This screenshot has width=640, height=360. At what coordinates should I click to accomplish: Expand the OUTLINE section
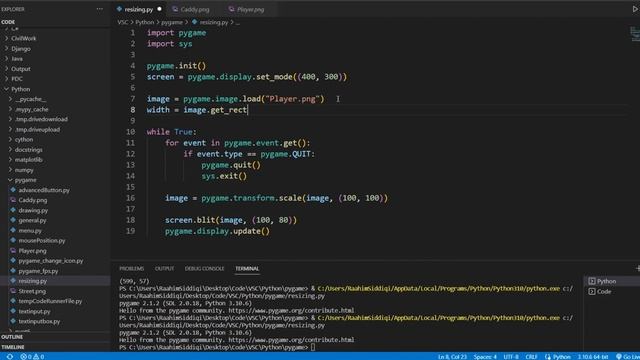55,337
